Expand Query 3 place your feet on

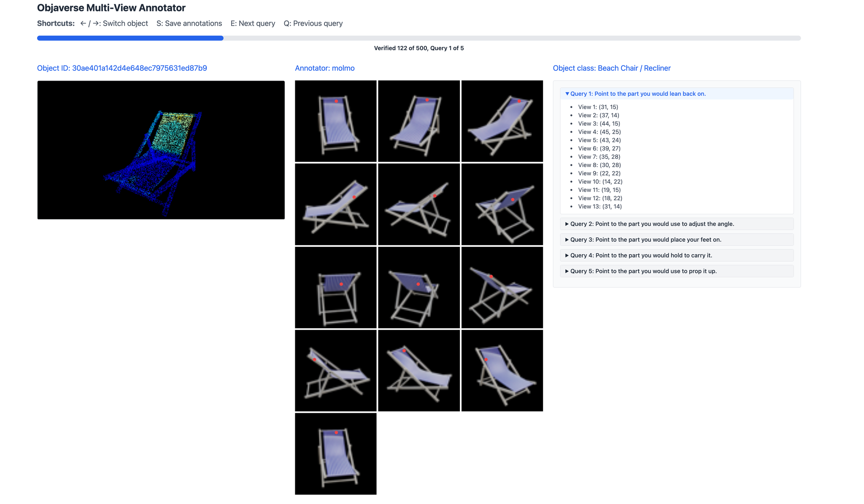677,240
